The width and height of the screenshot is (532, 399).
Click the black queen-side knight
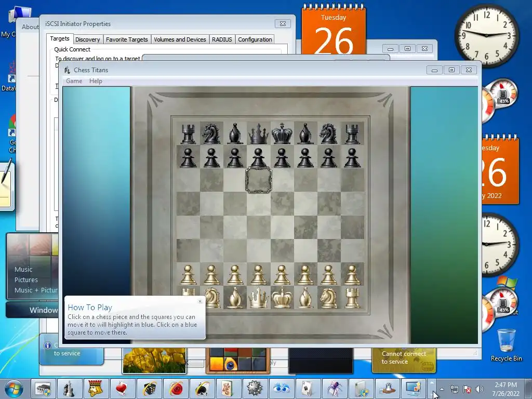[211, 134]
